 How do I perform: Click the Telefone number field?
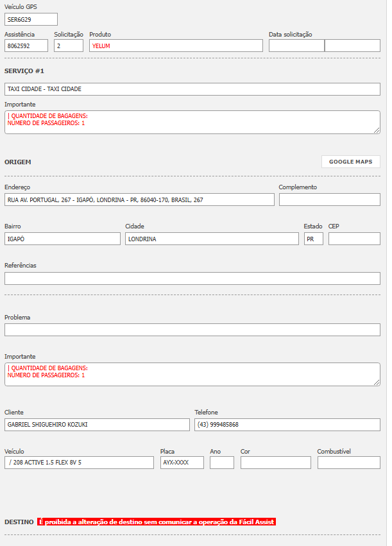[287, 425]
